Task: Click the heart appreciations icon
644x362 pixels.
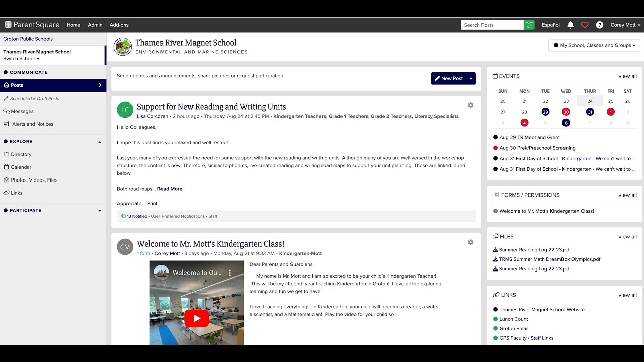Action: point(585,25)
